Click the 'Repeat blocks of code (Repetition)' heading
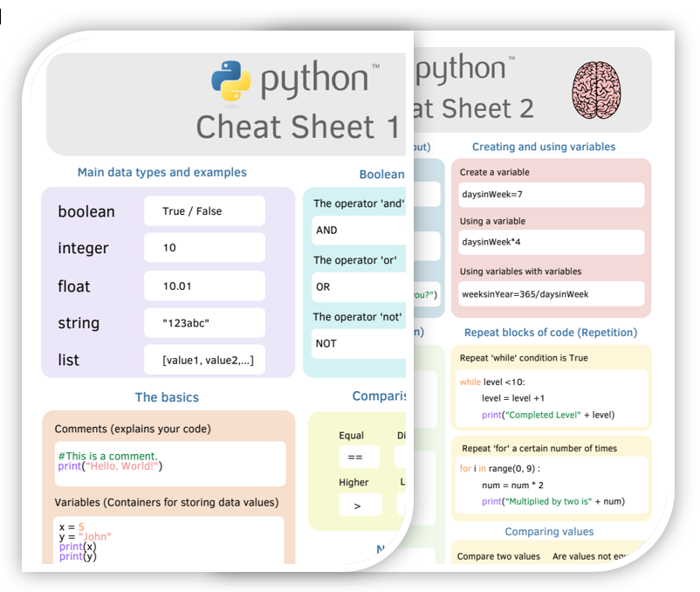700x592 pixels. point(551,333)
